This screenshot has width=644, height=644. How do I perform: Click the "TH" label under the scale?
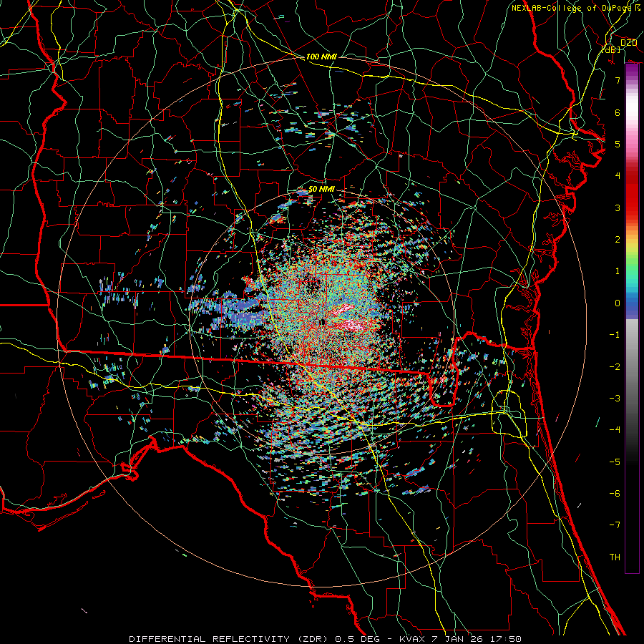coord(615,557)
